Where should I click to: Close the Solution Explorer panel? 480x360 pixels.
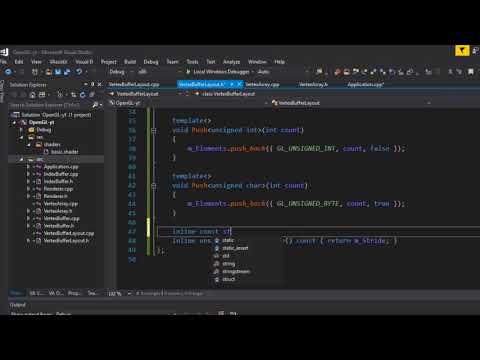click(x=99, y=84)
